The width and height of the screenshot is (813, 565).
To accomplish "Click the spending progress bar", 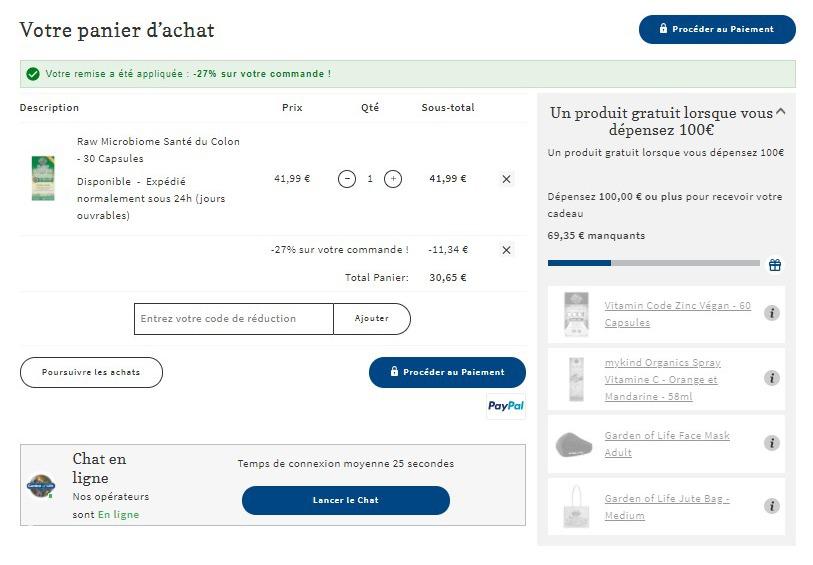I will tap(654, 263).
